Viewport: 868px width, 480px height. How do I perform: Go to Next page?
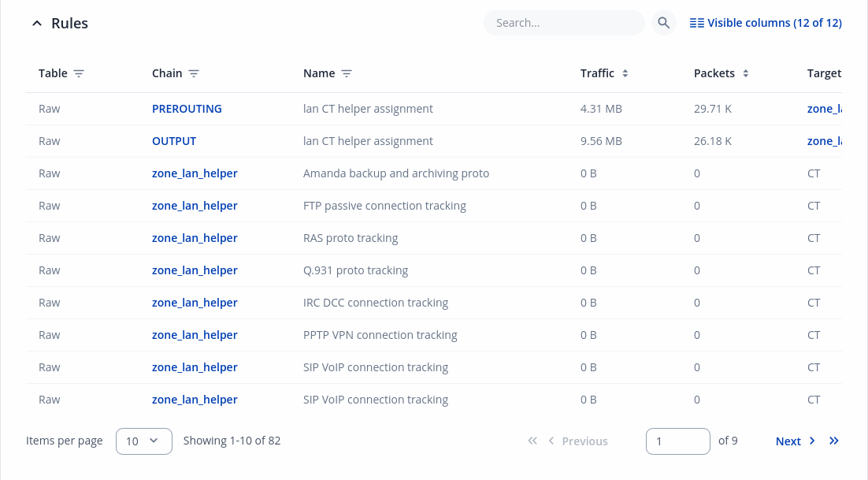pyautogui.click(x=795, y=441)
